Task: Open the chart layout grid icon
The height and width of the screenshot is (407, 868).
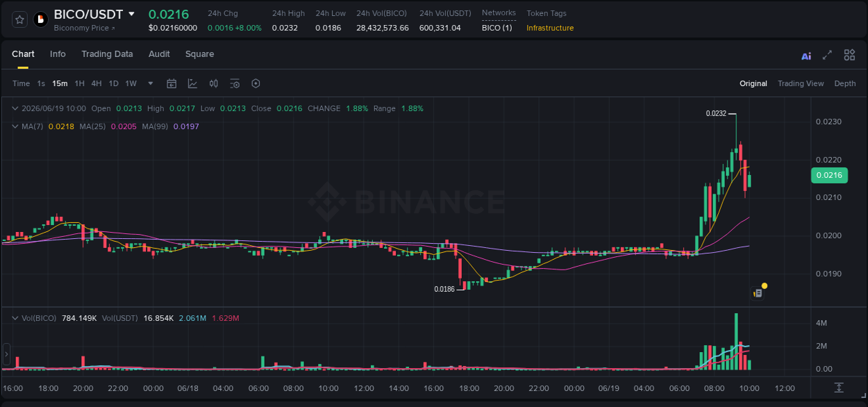Action: [x=849, y=55]
